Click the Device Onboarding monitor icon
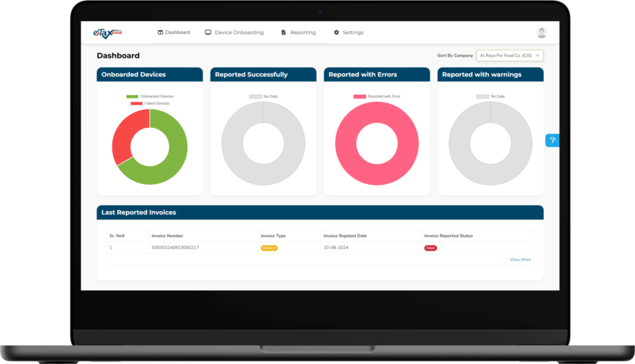This screenshot has width=635, height=364. [x=208, y=32]
